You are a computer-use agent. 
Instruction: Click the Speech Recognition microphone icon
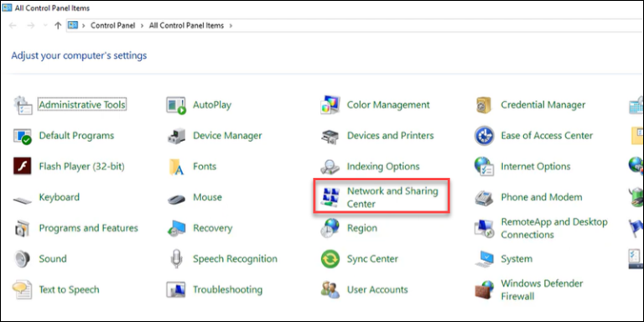coord(176,259)
